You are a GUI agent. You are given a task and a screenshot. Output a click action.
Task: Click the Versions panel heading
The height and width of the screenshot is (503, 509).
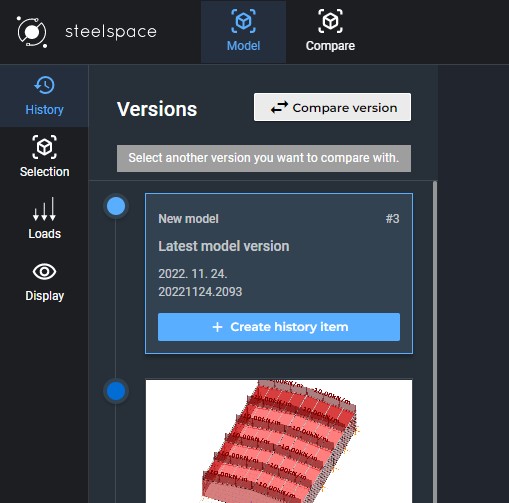[157, 109]
